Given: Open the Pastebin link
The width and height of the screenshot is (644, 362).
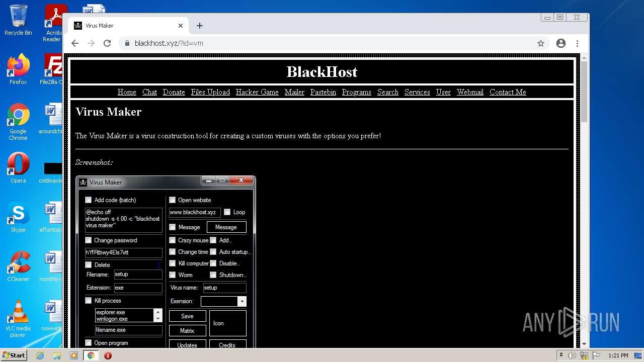Looking at the screenshot, I should [x=323, y=92].
